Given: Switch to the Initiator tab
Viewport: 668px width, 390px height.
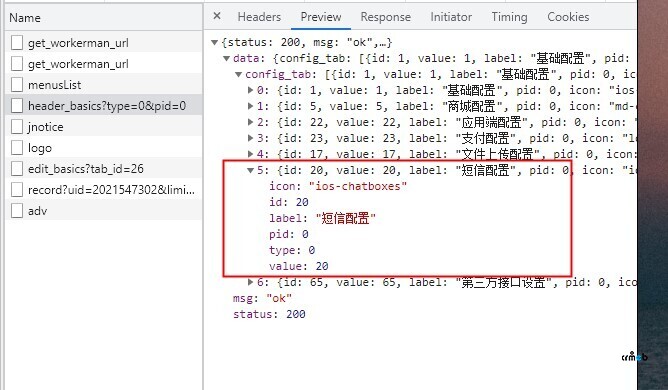Looking at the screenshot, I should pos(451,17).
